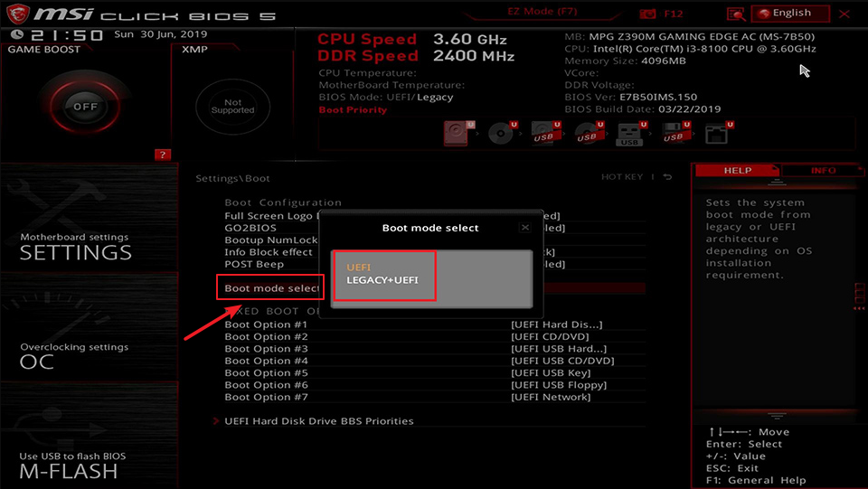This screenshot has height=489, width=868.
Task: Click the Boot Option #7 label
Action: click(266, 398)
